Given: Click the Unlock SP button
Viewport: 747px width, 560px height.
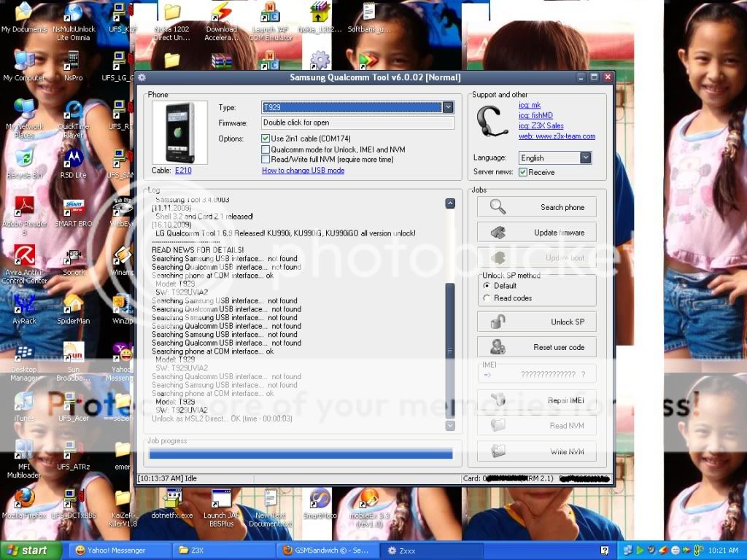Looking at the screenshot, I should click(x=537, y=322).
